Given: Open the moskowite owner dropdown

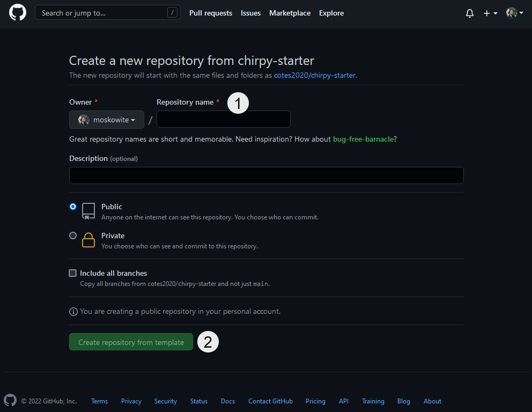Looking at the screenshot, I should 107,120.
